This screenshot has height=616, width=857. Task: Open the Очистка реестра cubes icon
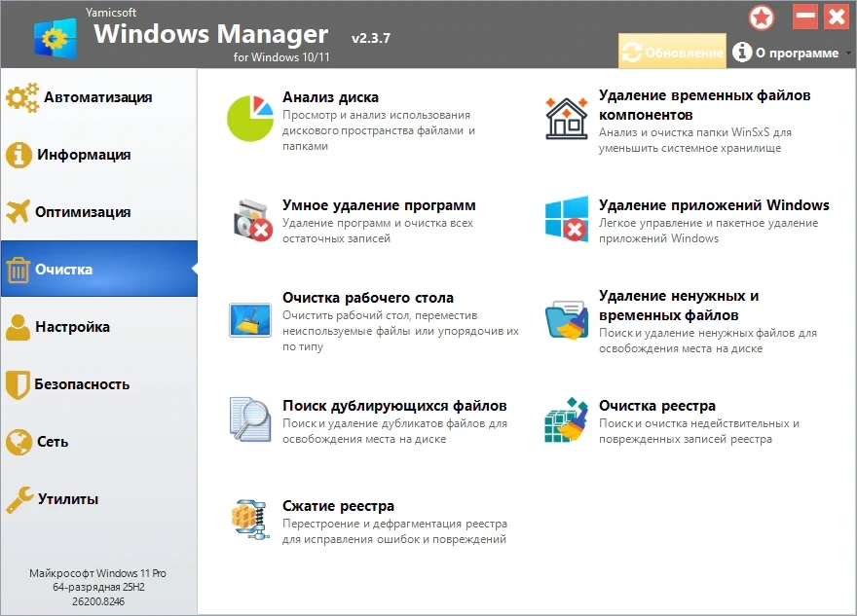point(567,419)
